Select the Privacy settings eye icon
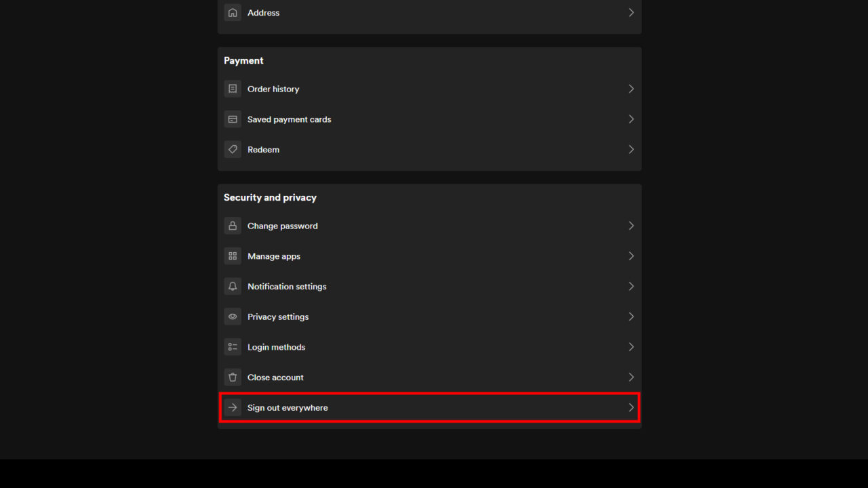The width and height of the screenshot is (868, 488). [233, 316]
